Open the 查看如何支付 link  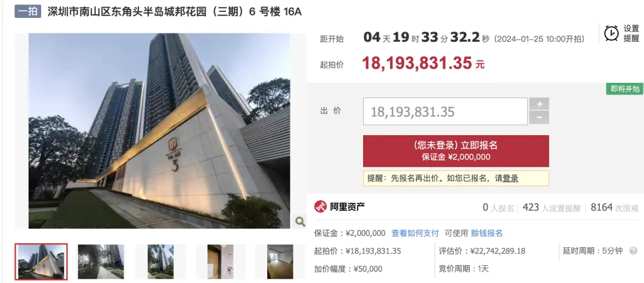(x=415, y=234)
